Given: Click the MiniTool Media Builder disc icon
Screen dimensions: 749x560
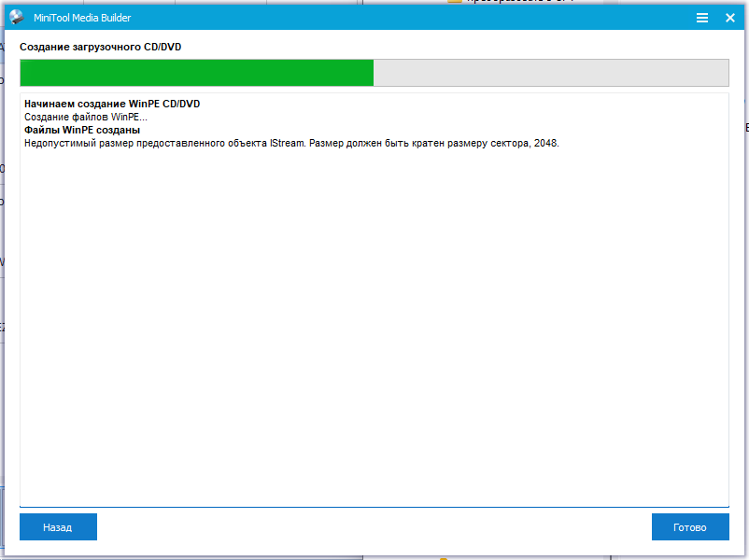Looking at the screenshot, I should 17,17.
